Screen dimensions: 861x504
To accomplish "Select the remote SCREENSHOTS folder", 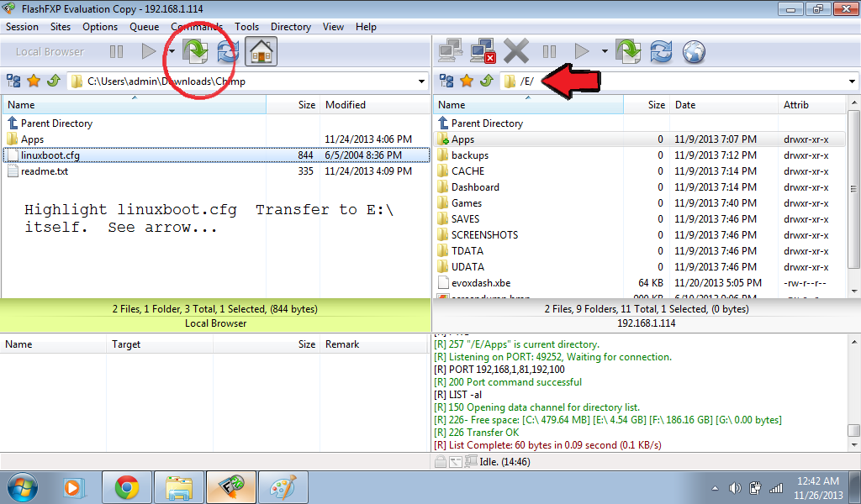I will [x=640, y=234].
